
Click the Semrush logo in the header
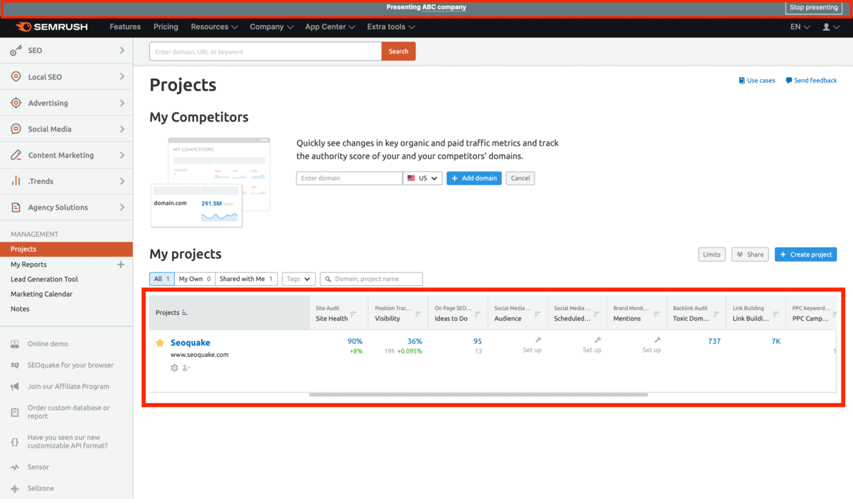51,27
